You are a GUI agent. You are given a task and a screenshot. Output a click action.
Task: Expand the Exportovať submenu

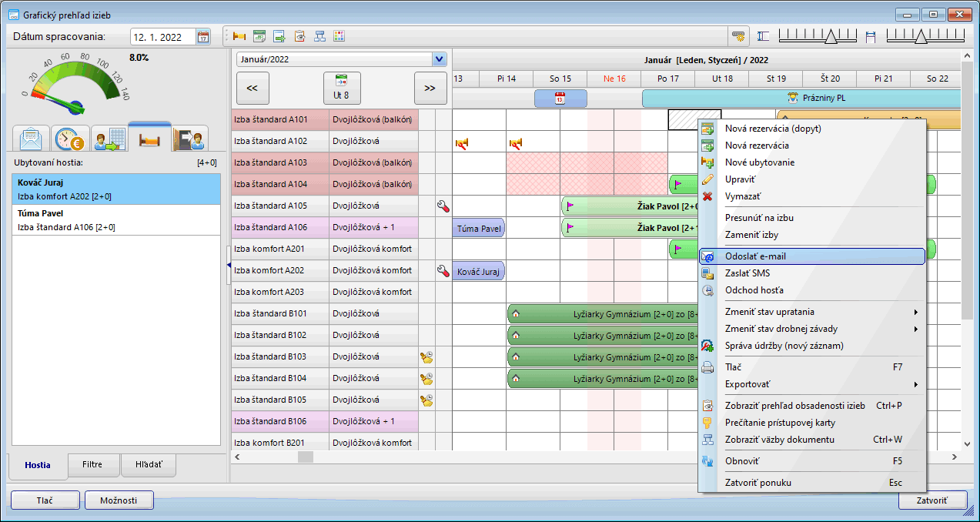tap(915, 384)
